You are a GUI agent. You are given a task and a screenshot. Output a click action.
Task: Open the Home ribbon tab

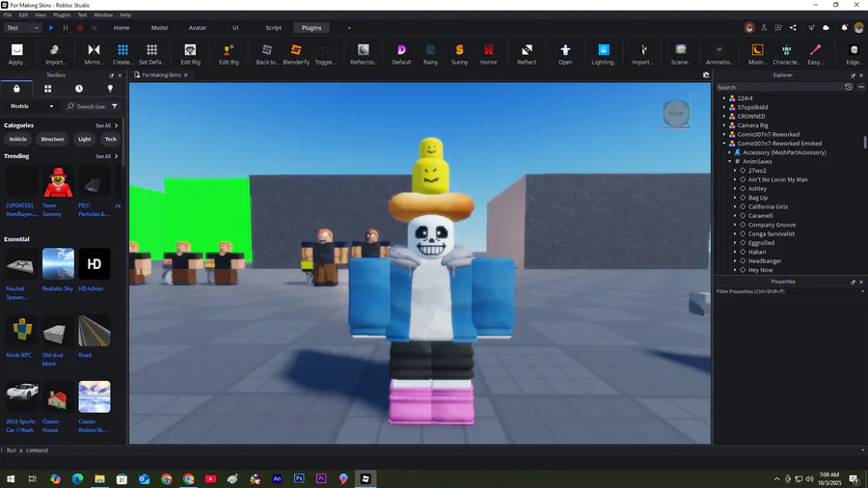click(x=122, y=28)
